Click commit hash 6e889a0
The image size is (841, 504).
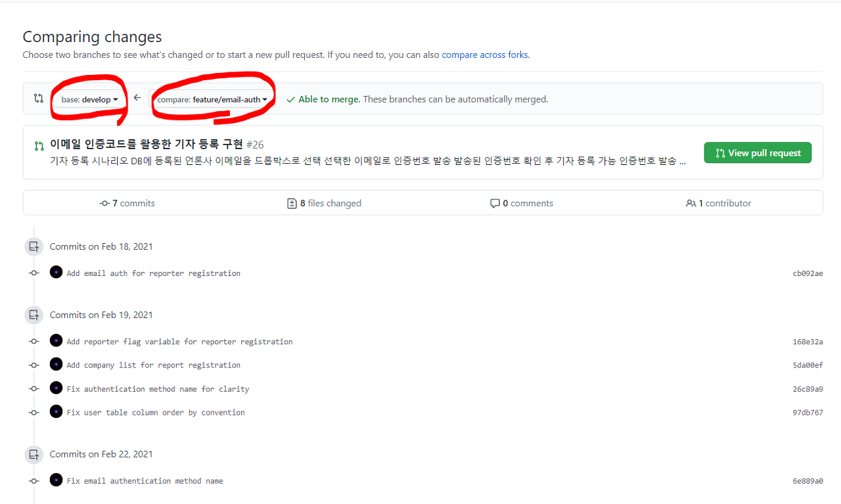807,481
